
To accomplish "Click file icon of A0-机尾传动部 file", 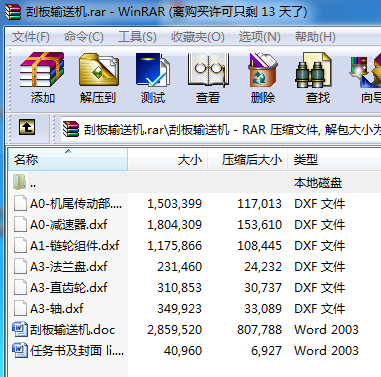I will pyautogui.click(x=20, y=203).
